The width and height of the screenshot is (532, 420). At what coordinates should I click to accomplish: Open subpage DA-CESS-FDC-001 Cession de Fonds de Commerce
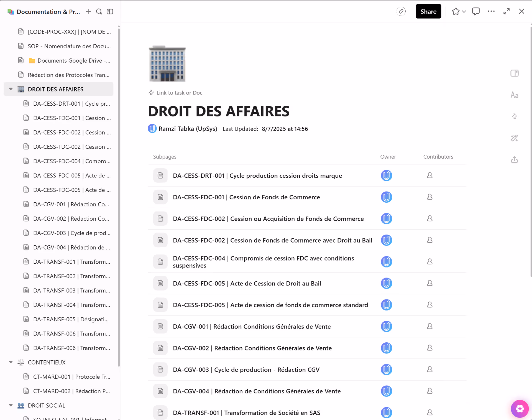(246, 197)
